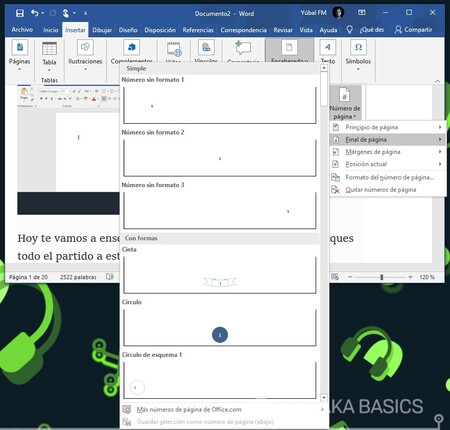This screenshot has width=450, height=430.
Task: Expand Principio de página submenu
Action: point(388,127)
